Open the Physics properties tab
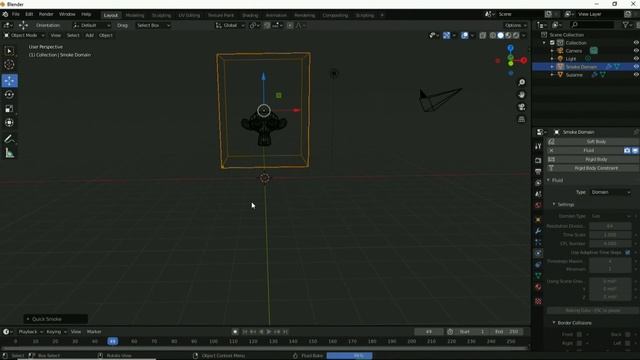Viewport: 640px width, 360px height. (538, 253)
